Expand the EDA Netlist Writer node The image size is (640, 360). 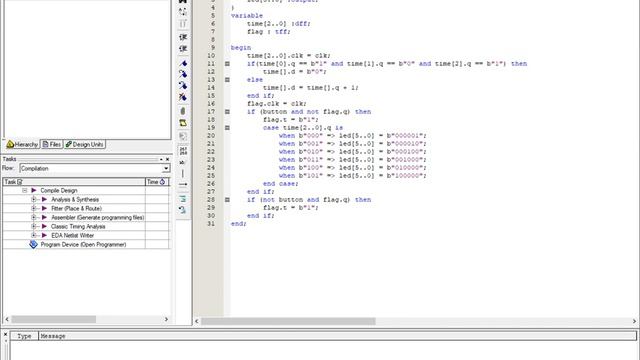point(34,235)
